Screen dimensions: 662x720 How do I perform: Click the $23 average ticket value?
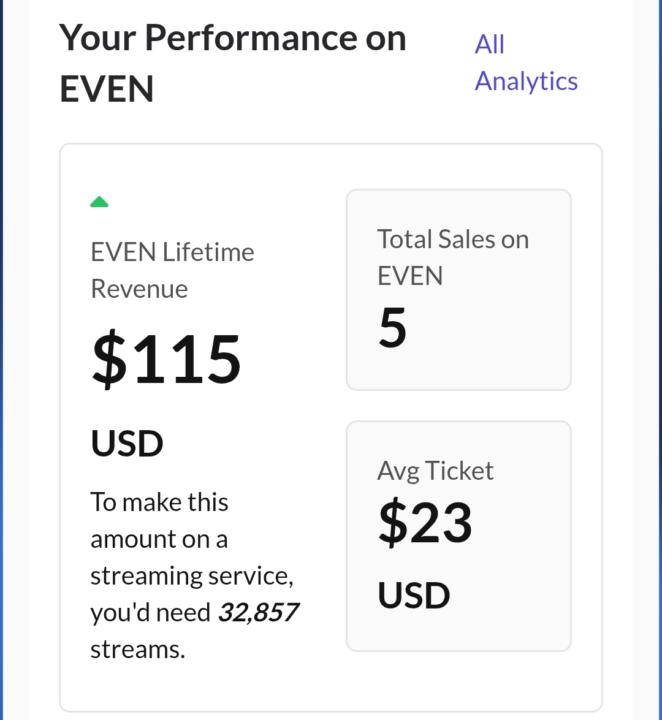coord(424,523)
